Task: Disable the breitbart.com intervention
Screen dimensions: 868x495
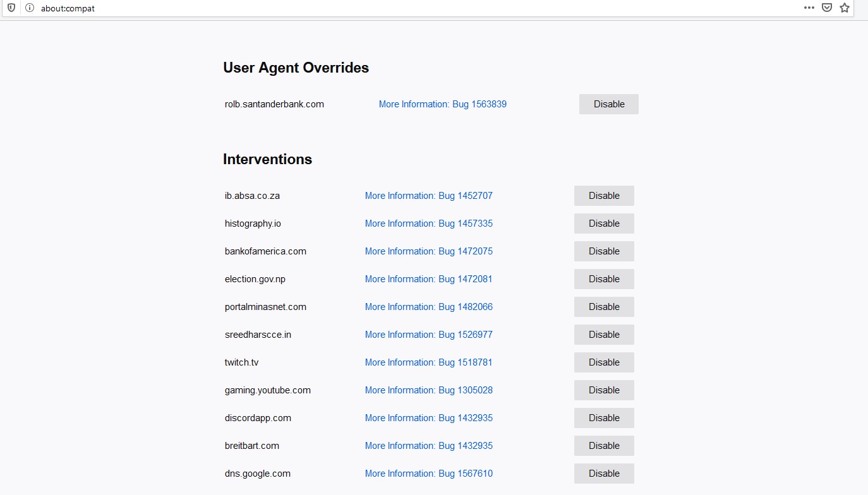Action: (x=604, y=446)
